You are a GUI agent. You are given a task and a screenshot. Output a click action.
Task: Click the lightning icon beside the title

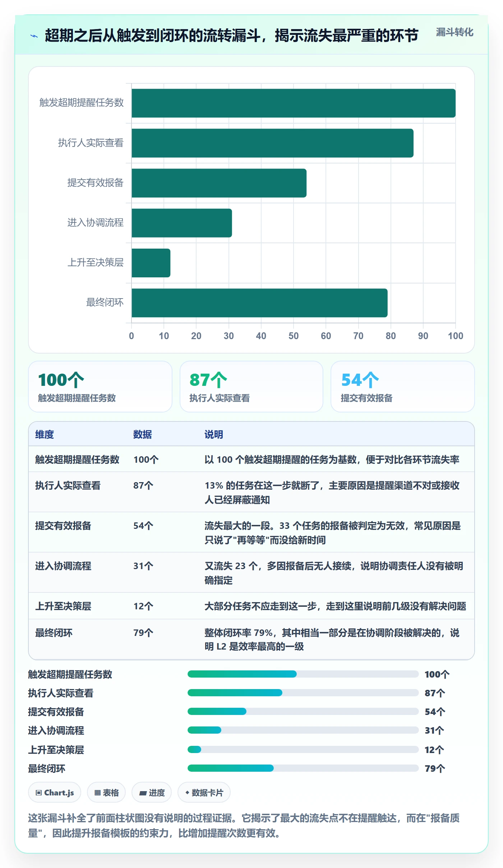pyautogui.click(x=34, y=36)
